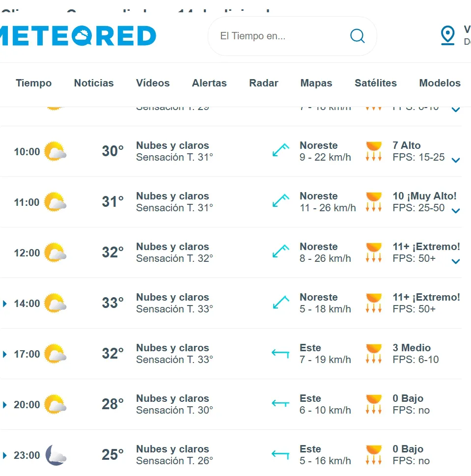Viewport: 471px width, 476px height.
Task: Click the search magnifier icon
Action: [x=357, y=36]
